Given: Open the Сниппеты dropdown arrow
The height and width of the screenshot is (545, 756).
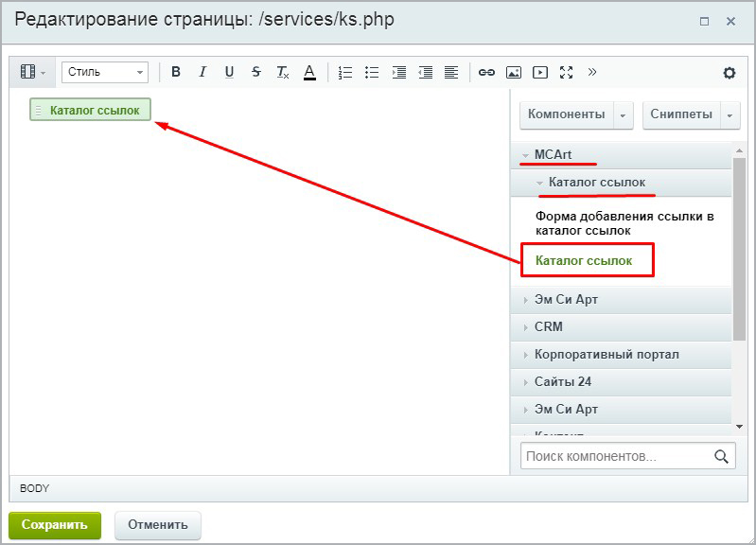Looking at the screenshot, I should pyautogui.click(x=730, y=115).
